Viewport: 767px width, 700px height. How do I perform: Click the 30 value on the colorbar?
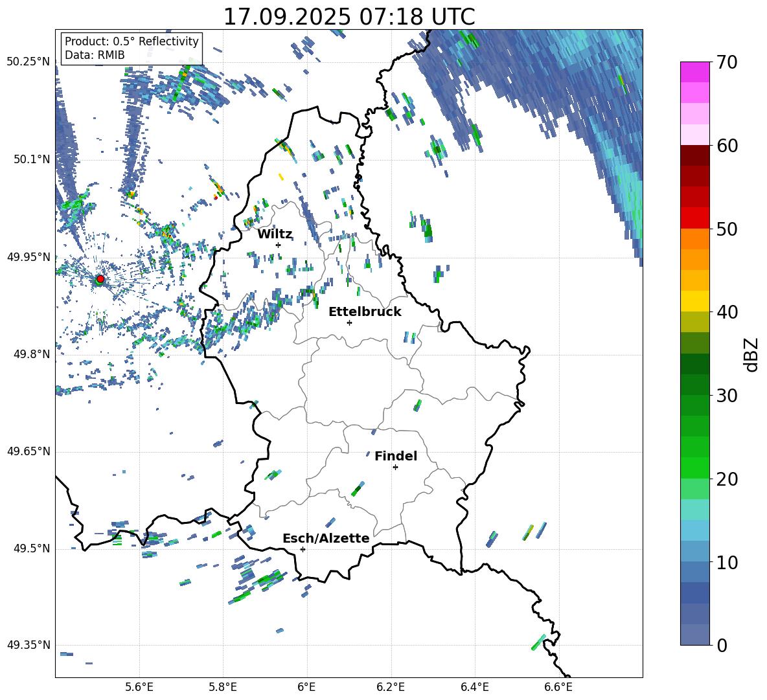(727, 396)
